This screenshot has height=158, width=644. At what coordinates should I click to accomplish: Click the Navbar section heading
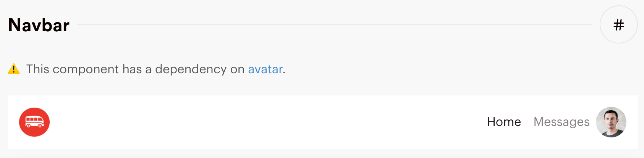[x=39, y=25]
